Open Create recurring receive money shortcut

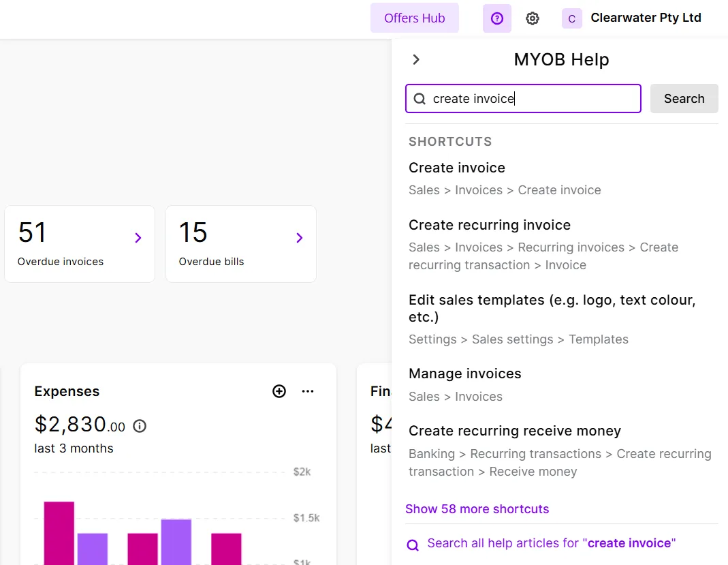[514, 431]
